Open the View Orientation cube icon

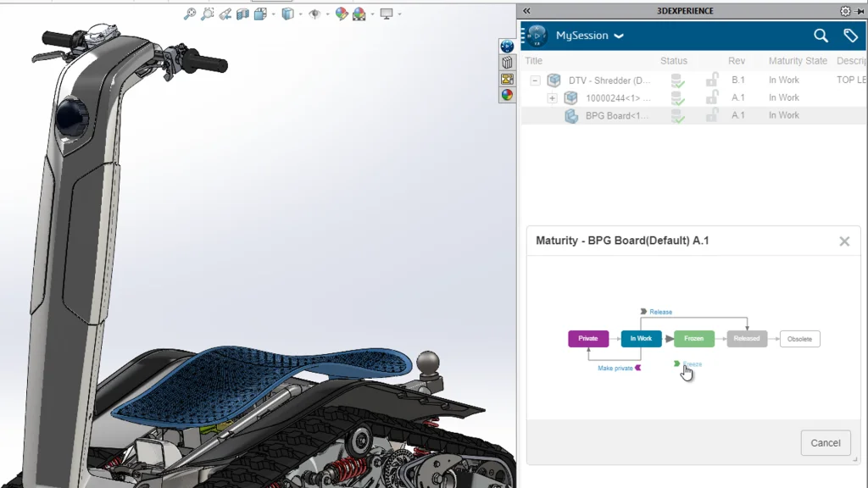[260, 14]
